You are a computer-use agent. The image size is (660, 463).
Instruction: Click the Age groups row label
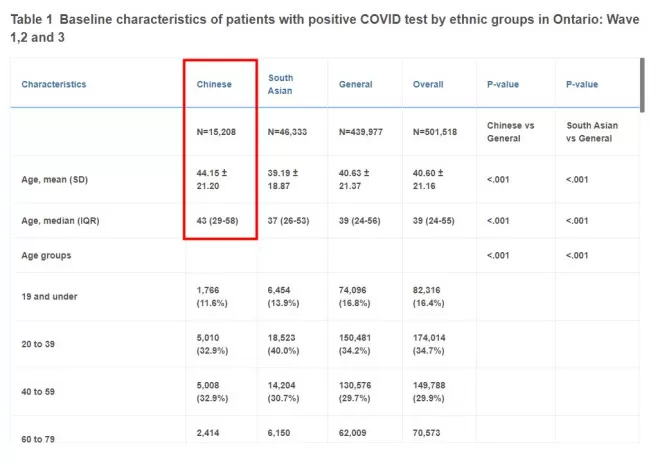[x=46, y=255]
